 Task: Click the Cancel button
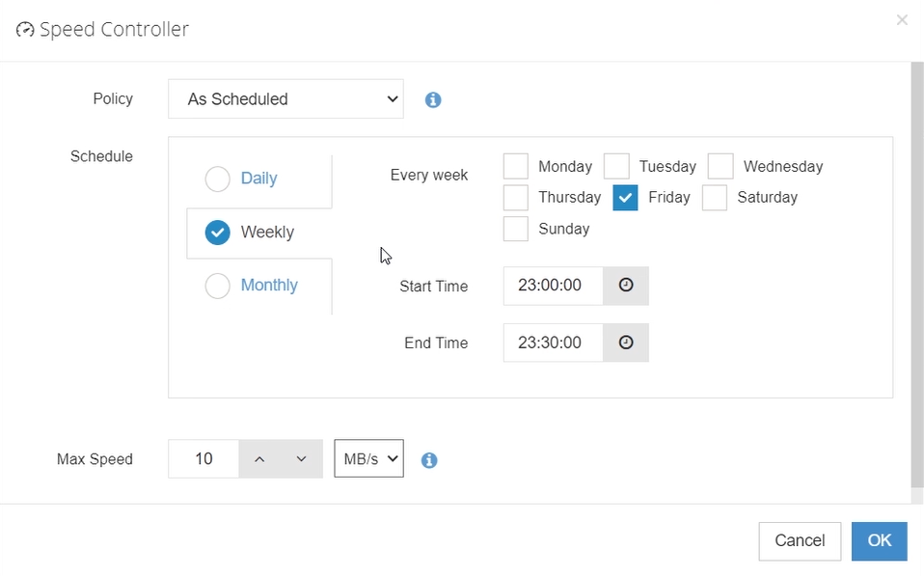800,540
